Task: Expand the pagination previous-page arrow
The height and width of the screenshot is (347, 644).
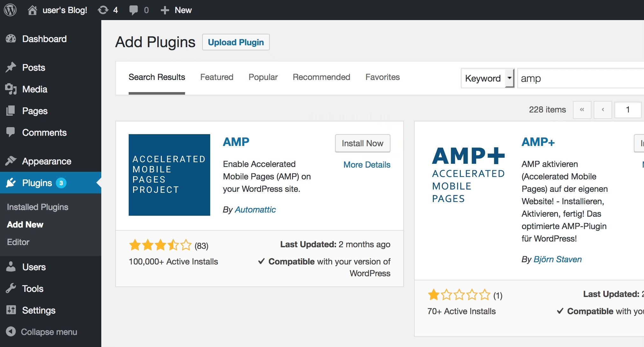Action: coord(602,110)
